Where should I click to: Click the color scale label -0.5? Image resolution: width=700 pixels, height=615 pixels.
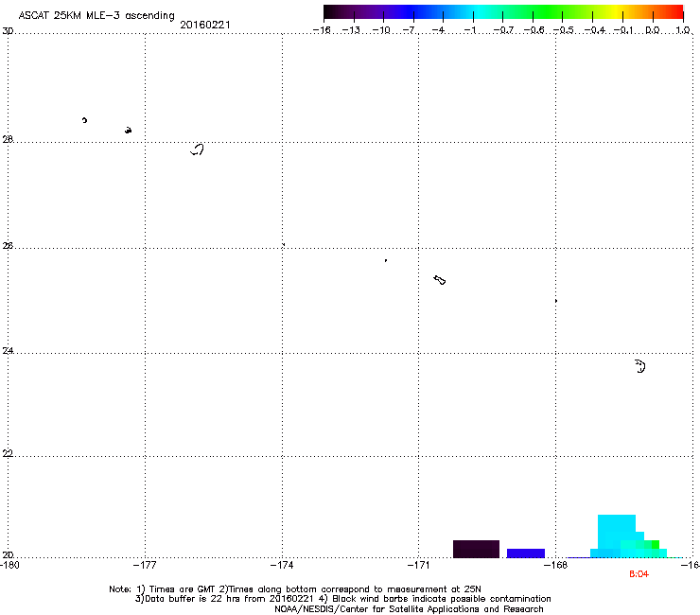(563, 30)
